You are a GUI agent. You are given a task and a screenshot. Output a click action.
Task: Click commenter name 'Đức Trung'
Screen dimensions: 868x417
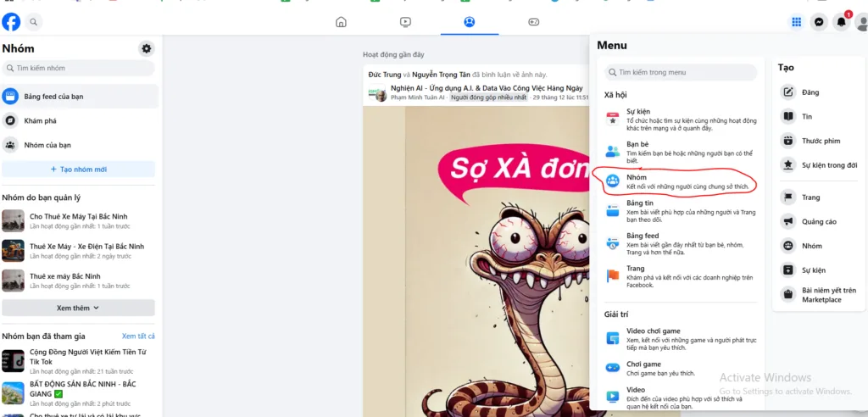click(384, 75)
